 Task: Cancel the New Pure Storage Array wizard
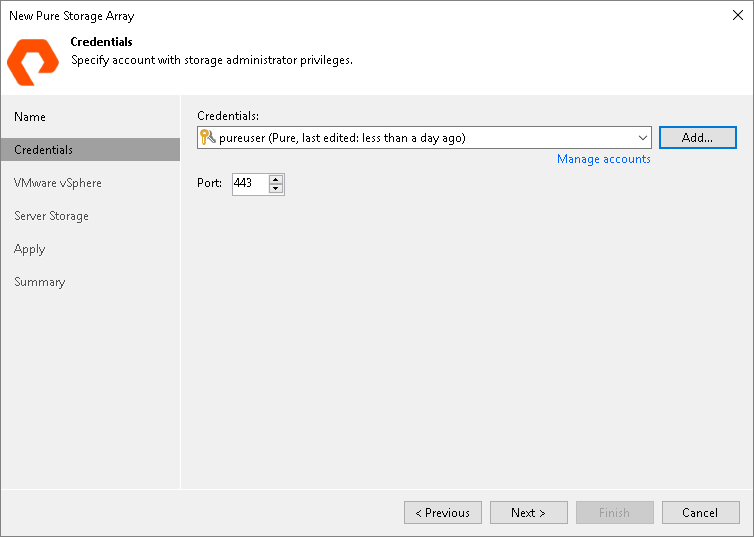pyautogui.click(x=701, y=512)
